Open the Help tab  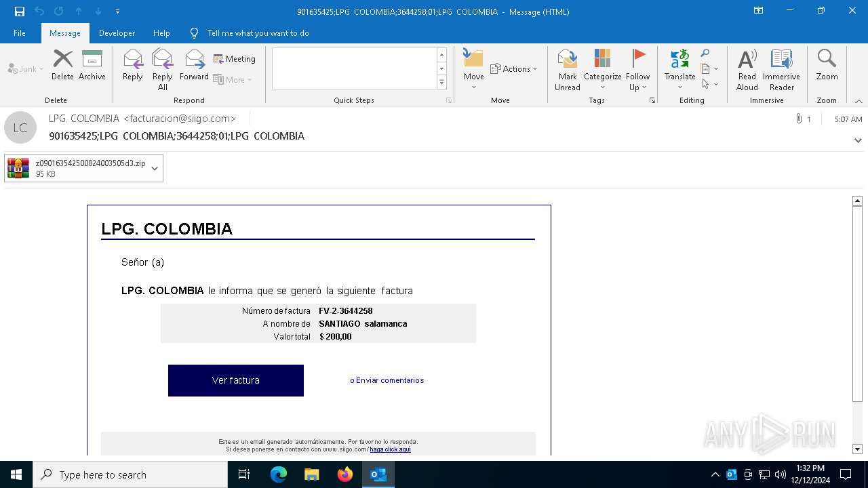click(x=161, y=33)
